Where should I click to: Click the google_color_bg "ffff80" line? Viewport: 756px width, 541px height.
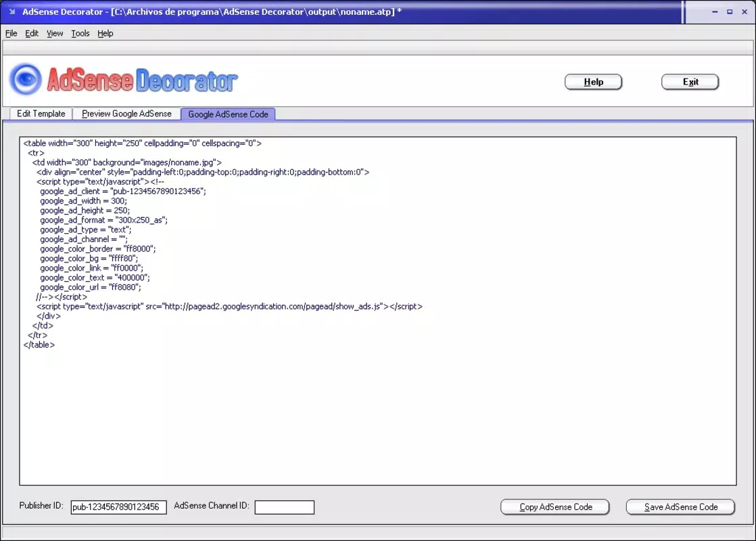coord(89,259)
